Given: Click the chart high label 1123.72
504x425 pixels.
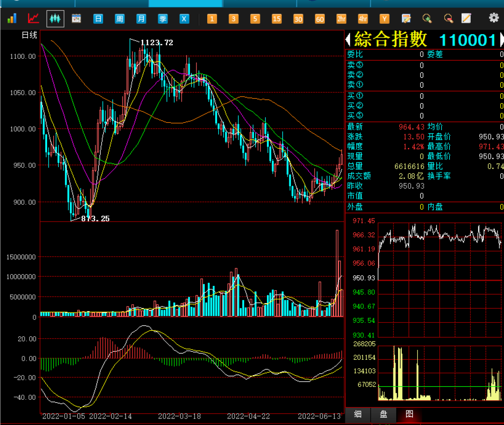Looking at the screenshot, I should pos(157,42).
